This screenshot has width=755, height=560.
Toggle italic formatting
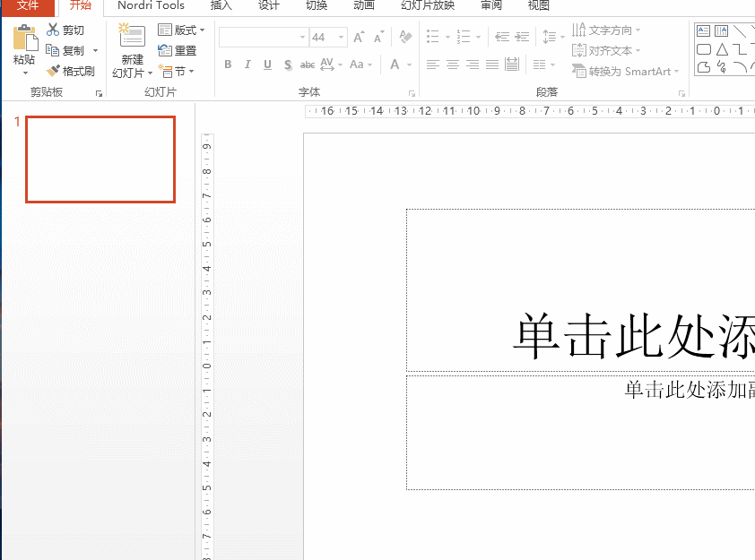(247, 65)
